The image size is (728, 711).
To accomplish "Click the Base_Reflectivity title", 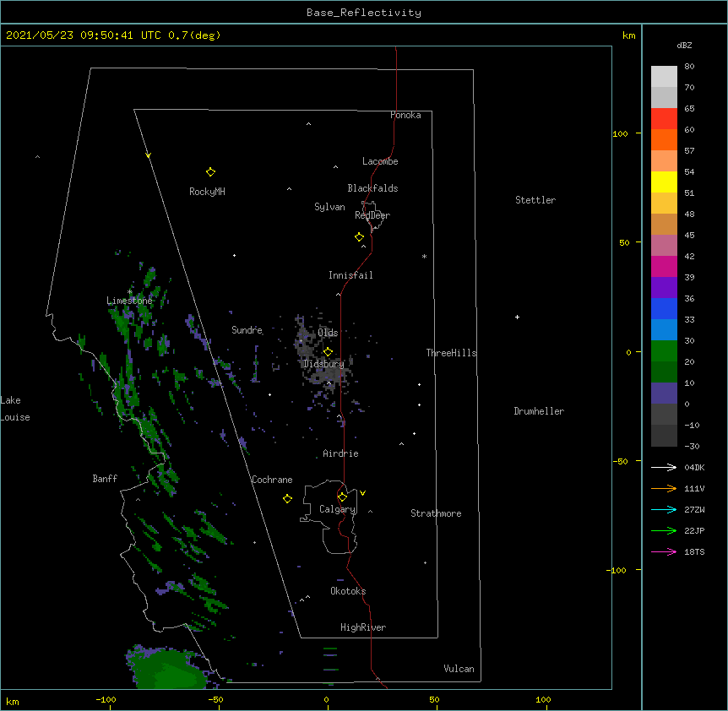I will [364, 13].
